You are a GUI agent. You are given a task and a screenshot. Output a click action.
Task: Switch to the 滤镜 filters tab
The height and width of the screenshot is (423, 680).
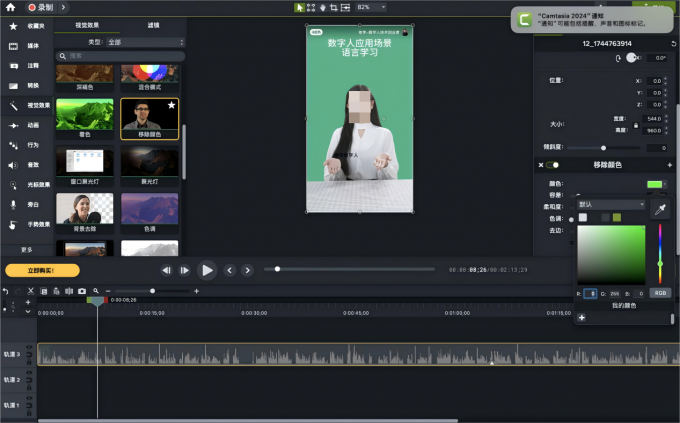coord(153,25)
